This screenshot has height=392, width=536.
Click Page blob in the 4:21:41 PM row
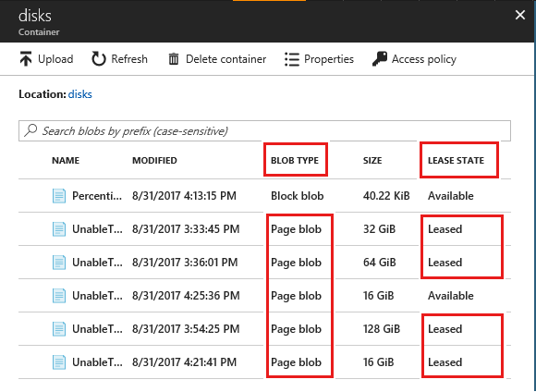[296, 362]
